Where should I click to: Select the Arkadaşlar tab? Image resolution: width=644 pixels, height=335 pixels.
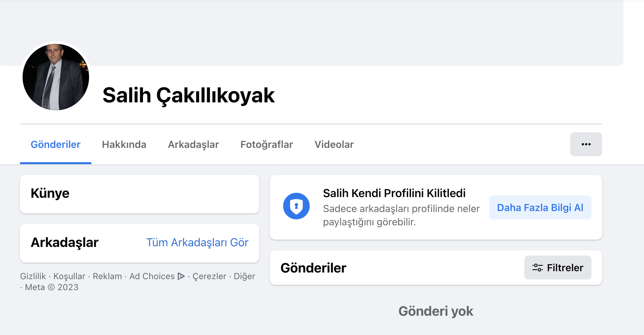click(x=193, y=145)
